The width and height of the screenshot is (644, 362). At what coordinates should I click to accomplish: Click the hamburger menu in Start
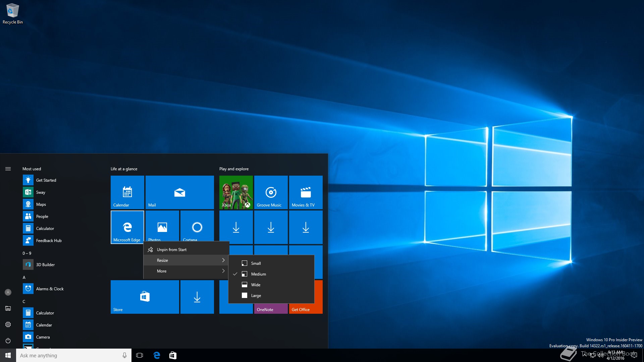(8, 169)
